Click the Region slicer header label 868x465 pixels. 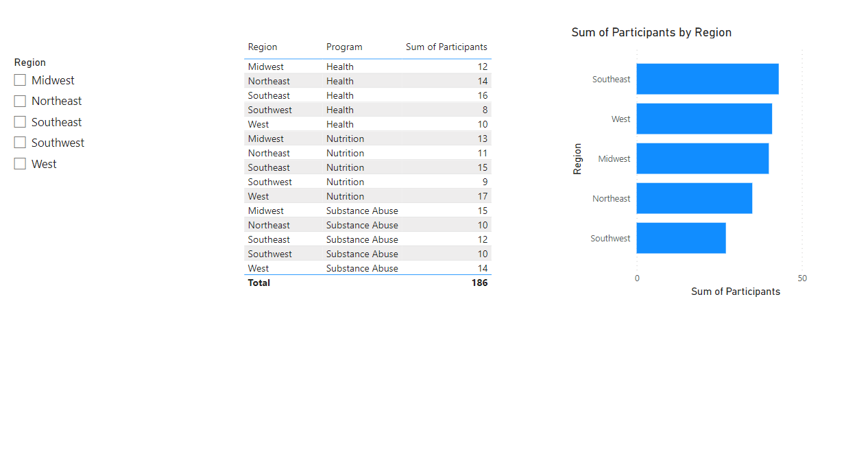(29, 62)
